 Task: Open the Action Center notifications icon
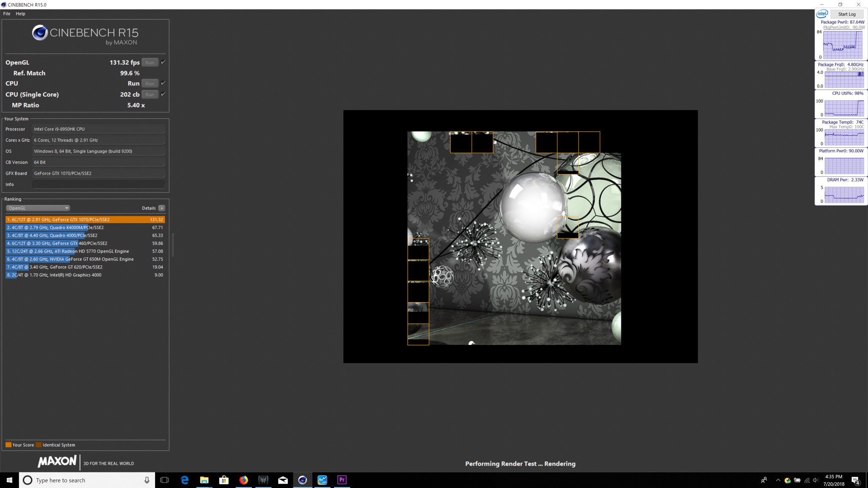pos(856,480)
